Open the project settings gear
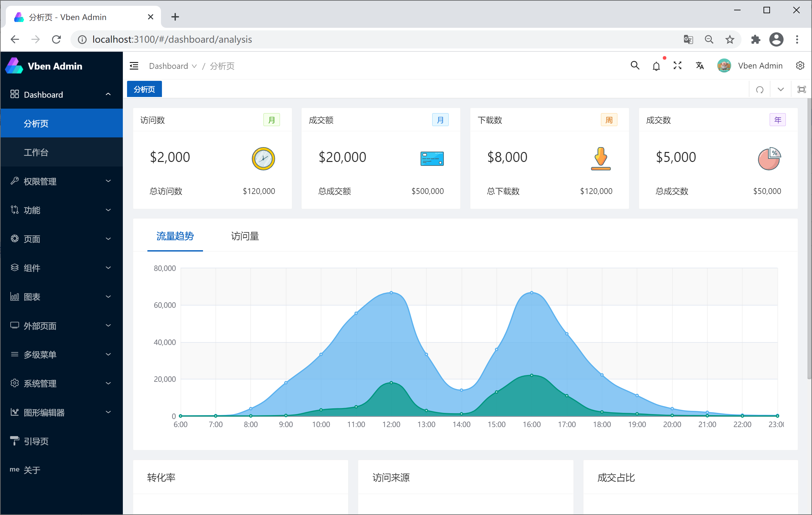 800,65
